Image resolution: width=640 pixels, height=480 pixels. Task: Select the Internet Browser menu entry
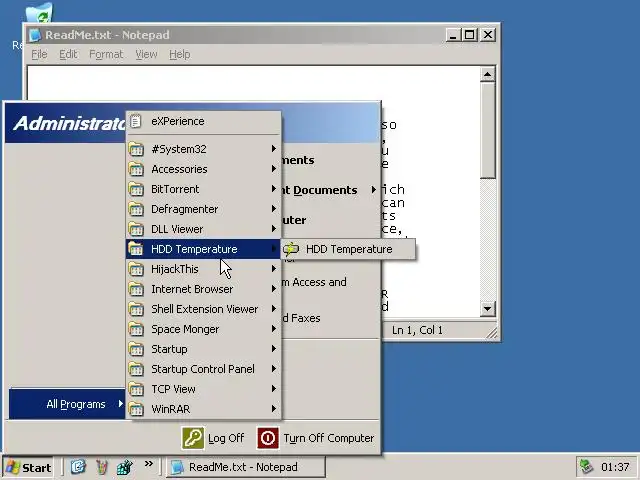tap(203, 289)
